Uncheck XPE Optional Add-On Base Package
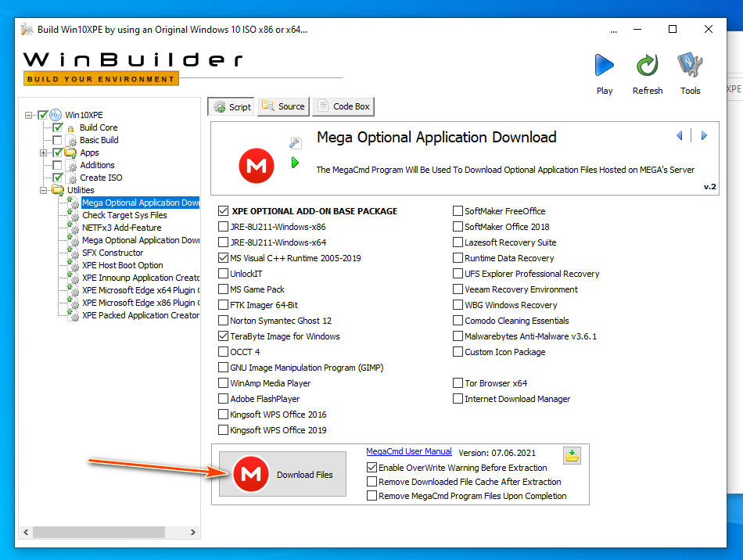This screenshot has width=743, height=560. pyautogui.click(x=223, y=211)
